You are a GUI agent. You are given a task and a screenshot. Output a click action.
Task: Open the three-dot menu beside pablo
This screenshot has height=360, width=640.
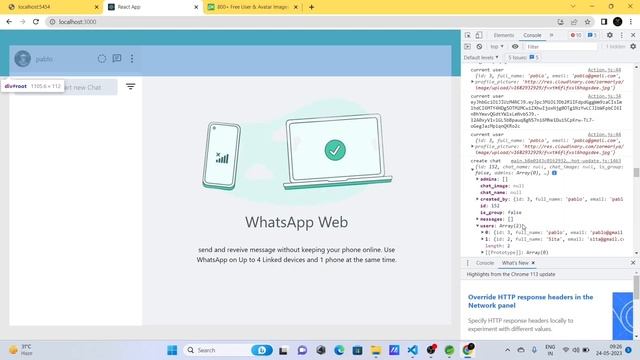click(132, 58)
